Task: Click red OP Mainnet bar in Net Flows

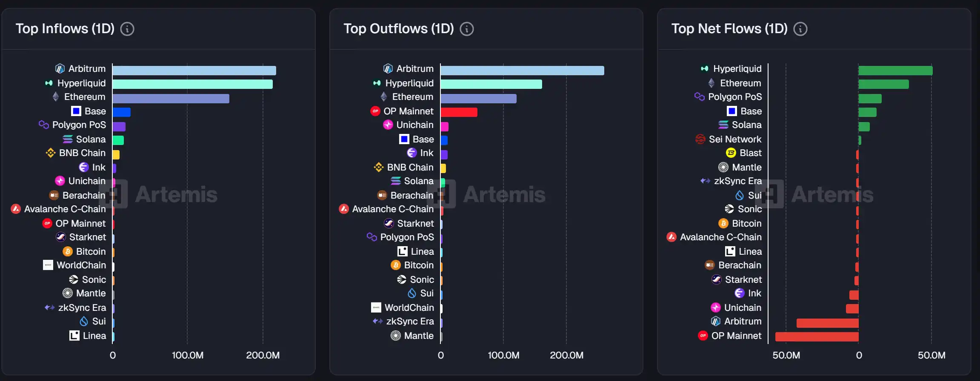Action: 817,337
